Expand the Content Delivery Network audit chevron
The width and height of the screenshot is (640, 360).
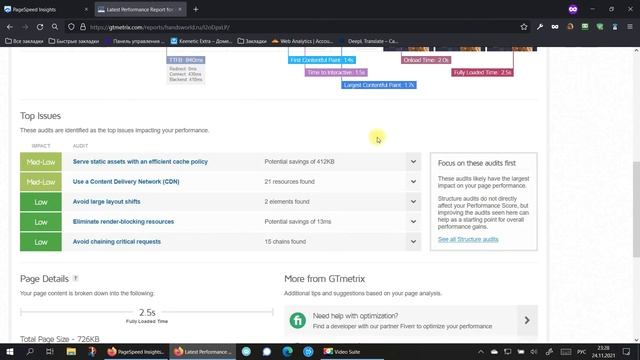tap(413, 182)
